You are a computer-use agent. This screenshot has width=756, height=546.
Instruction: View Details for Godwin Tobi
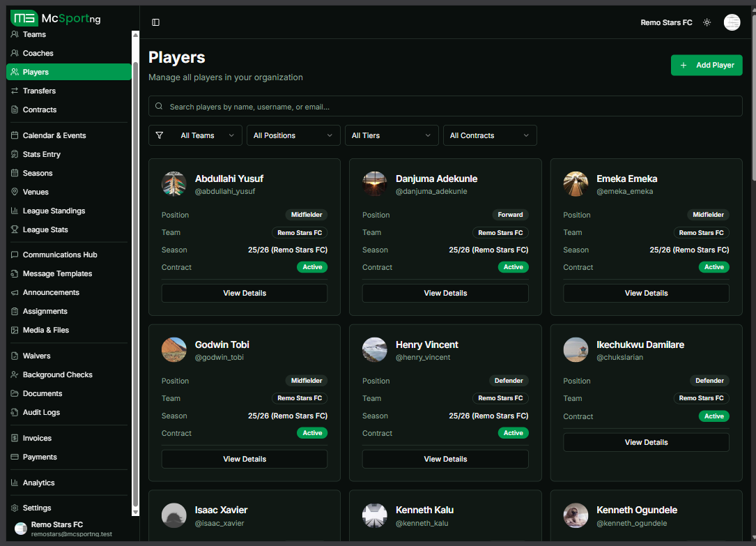pos(244,459)
